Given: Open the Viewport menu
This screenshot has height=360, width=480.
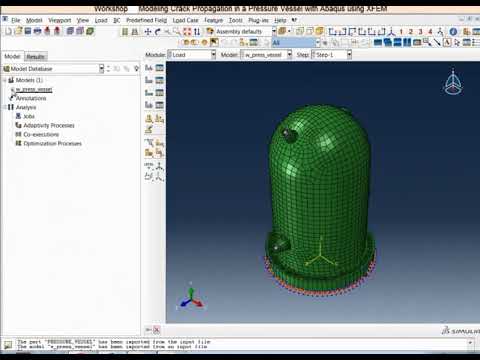Looking at the screenshot, I should pos(60,20).
